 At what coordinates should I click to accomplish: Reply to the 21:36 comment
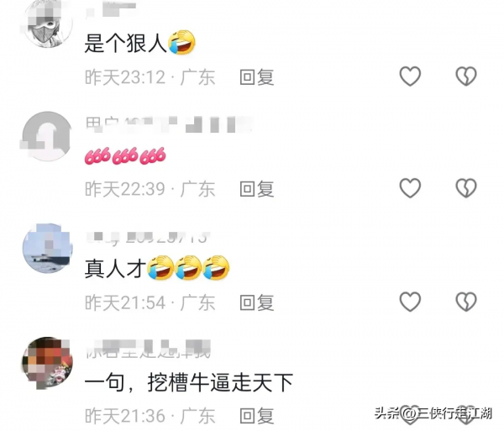click(x=257, y=416)
